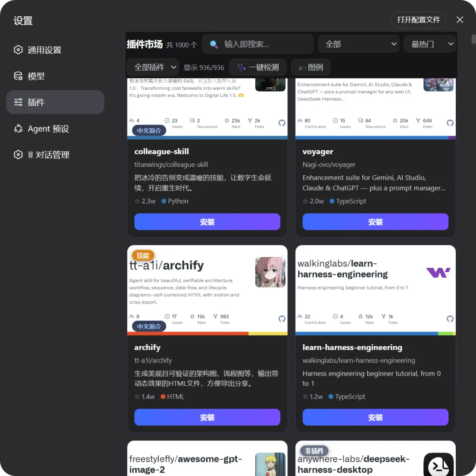Click the tt-a1i/archify card preview heading
This screenshot has height=476, width=476.
[x=167, y=266]
